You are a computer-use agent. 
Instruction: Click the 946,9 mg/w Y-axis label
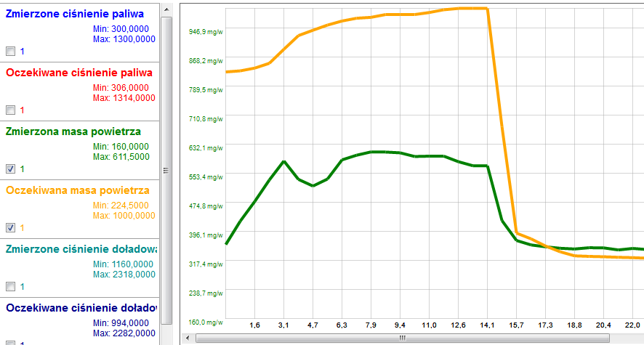[206, 31]
